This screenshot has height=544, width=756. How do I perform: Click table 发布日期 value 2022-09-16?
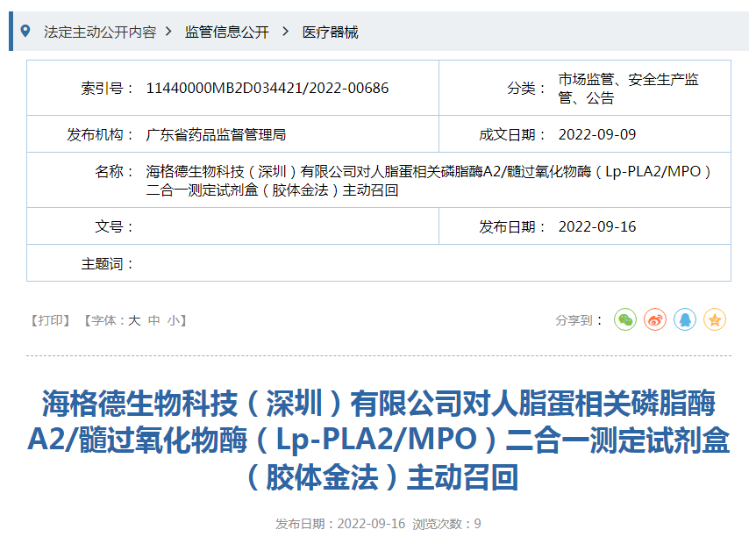597,226
